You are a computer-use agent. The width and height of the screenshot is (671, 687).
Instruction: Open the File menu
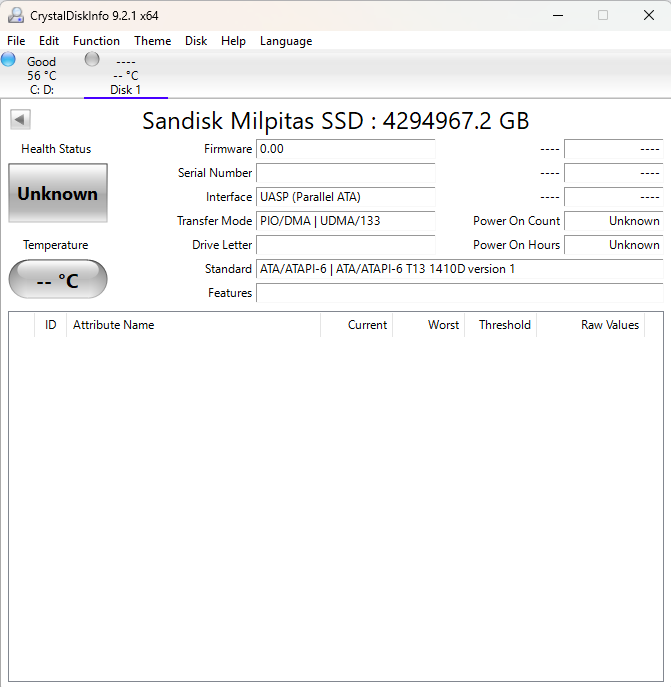pos(16,41)
